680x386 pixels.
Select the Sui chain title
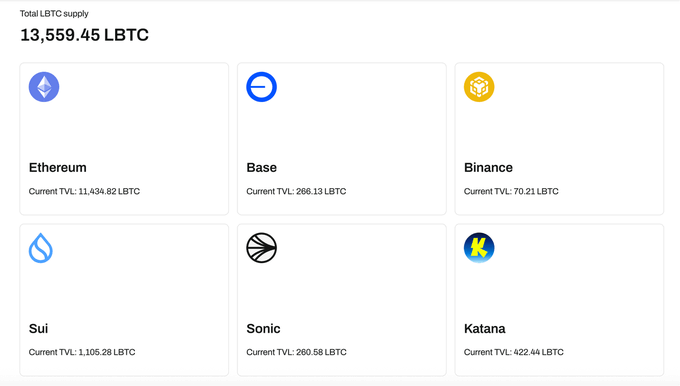tap(39, 328)
